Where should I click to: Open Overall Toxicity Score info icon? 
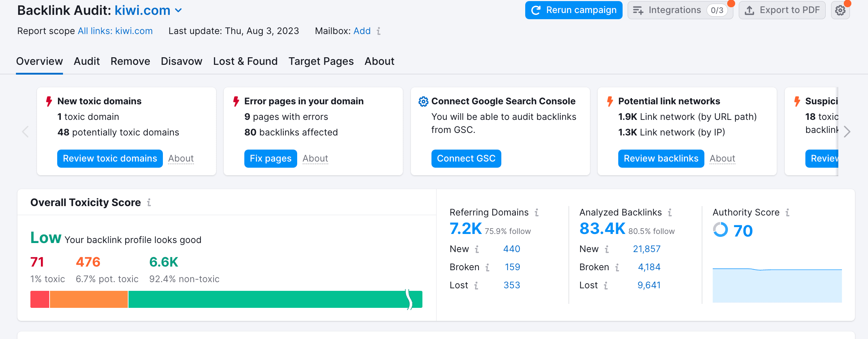pos(149,202)
